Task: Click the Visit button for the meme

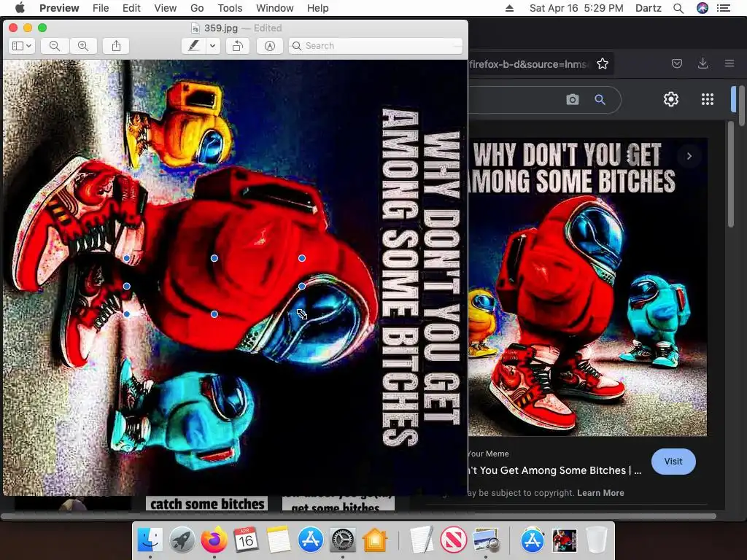Action: point(673,462)
